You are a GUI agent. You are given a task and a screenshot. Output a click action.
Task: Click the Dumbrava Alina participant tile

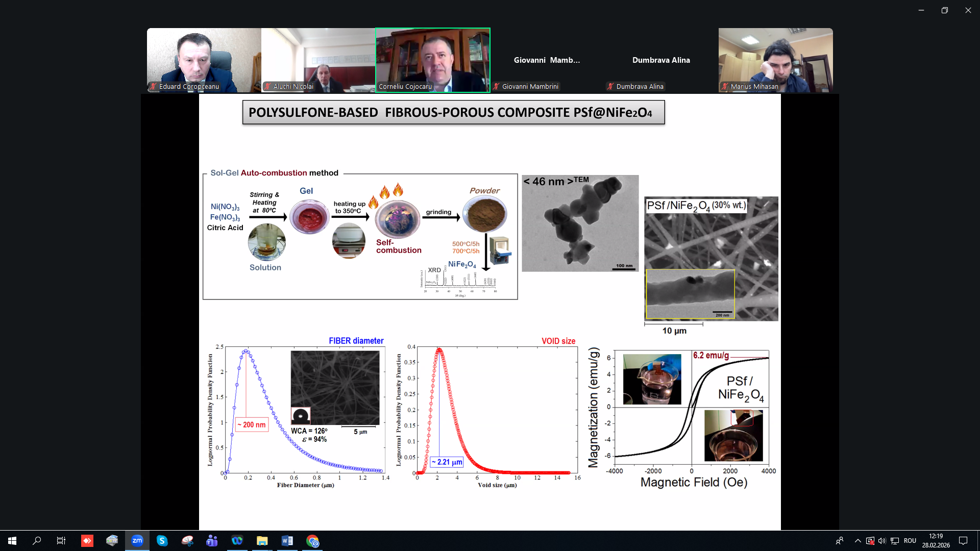click(661, 60)
